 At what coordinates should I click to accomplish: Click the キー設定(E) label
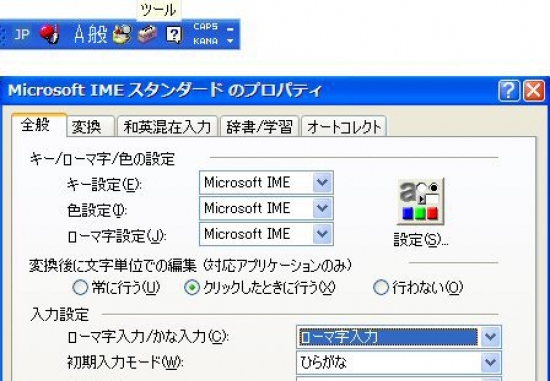pos(104,185)
